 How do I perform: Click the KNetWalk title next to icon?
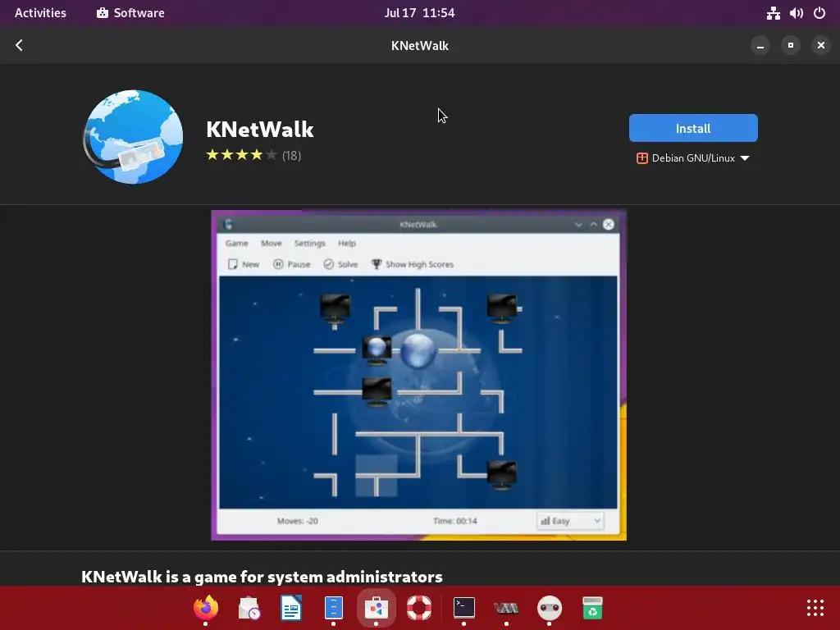coord(260,129)
